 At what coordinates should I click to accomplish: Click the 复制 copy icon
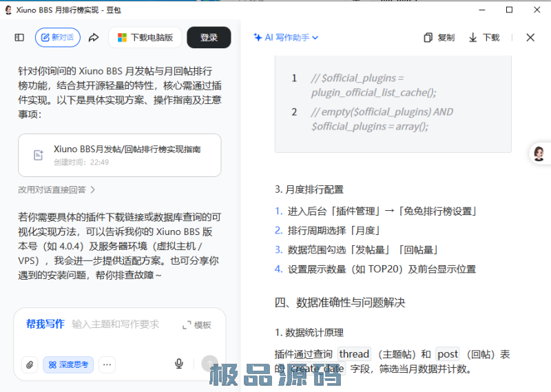point(428,38)
